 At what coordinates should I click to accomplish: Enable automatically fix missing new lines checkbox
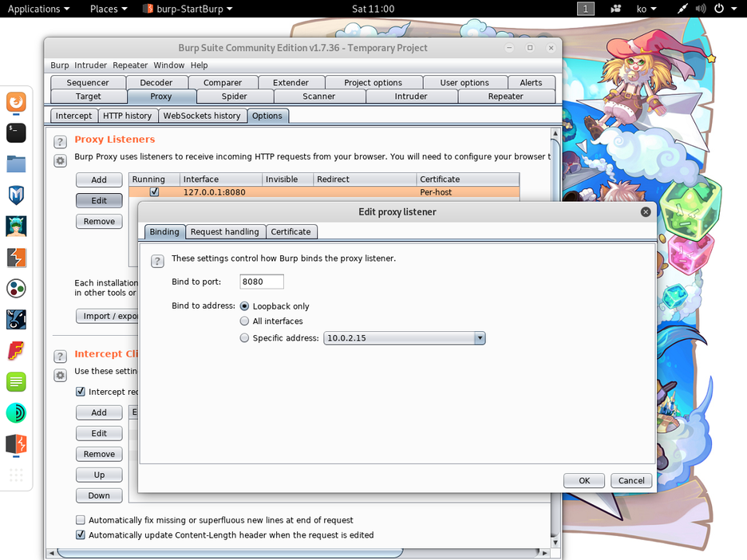pos(81,520)
